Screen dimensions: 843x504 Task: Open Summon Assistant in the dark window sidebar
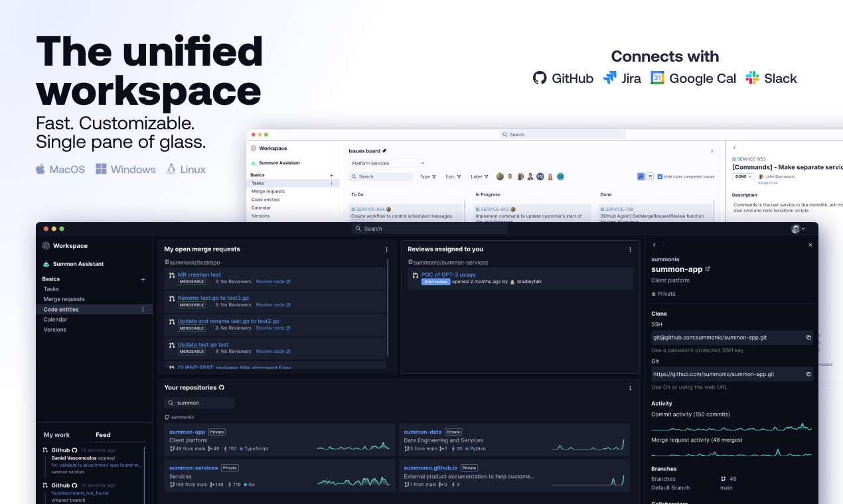click(x=73, y=264)
